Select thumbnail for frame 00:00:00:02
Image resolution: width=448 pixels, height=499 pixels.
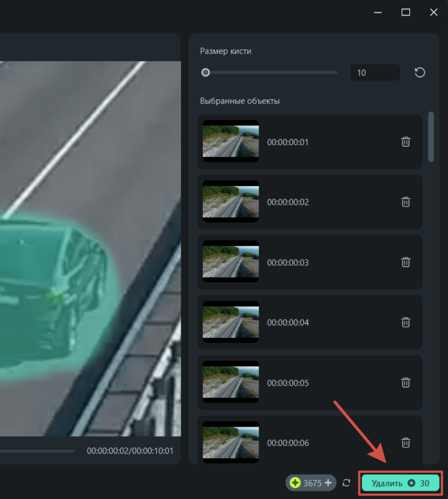pos(231,202)
